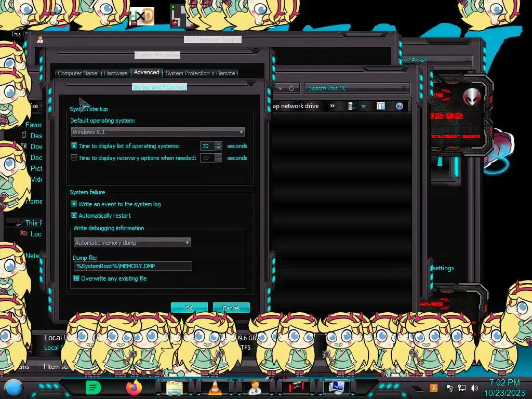Viewport: 532px width, 399px height.
Task: Expand the Explorer toolbar overflow chevron
Action: pos(332,106)
